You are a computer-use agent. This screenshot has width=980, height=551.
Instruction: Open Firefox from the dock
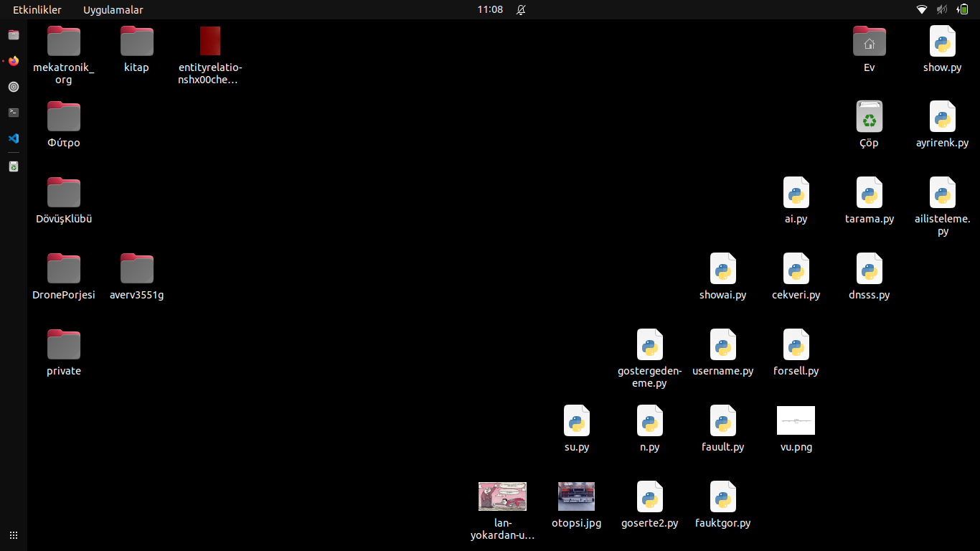[x=14, y=61]
